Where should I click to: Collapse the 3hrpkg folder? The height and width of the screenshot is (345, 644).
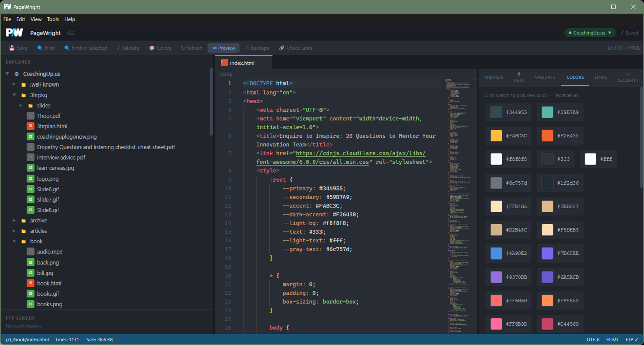tap(15, 95)
